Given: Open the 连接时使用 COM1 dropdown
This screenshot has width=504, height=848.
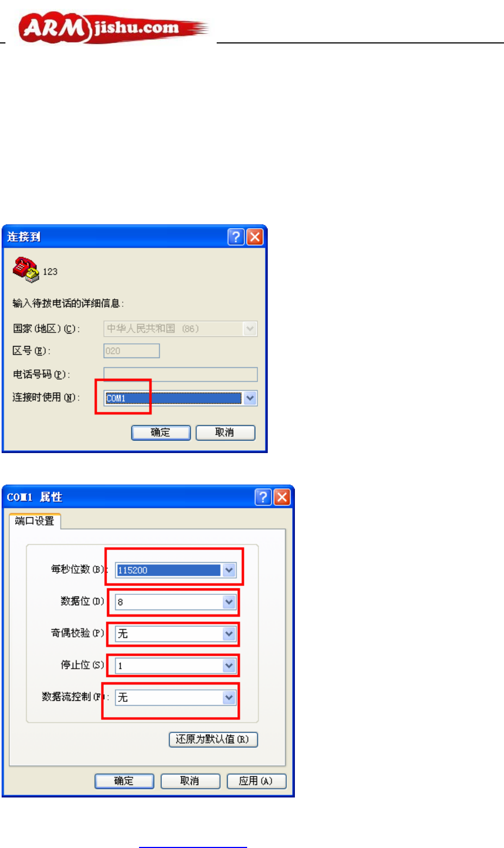Looking at the screenshot, I should 250,398.
